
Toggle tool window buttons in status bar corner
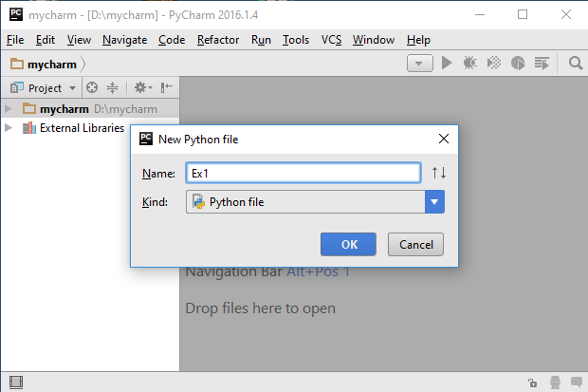pos(16,383)
